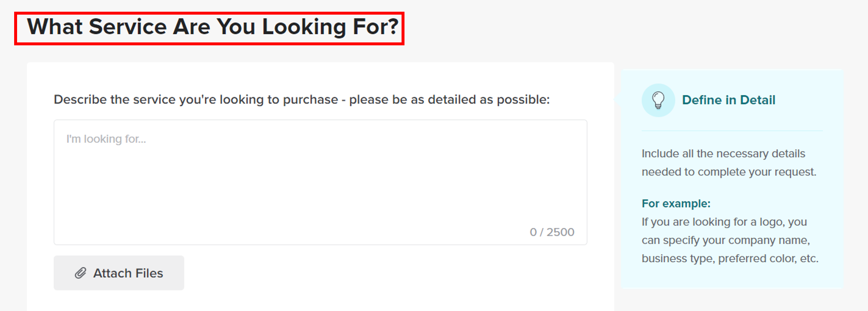Click "please be as detailed as possible" text
The height and width of the screenshot is (311, 868).
(x=449, y=99)
